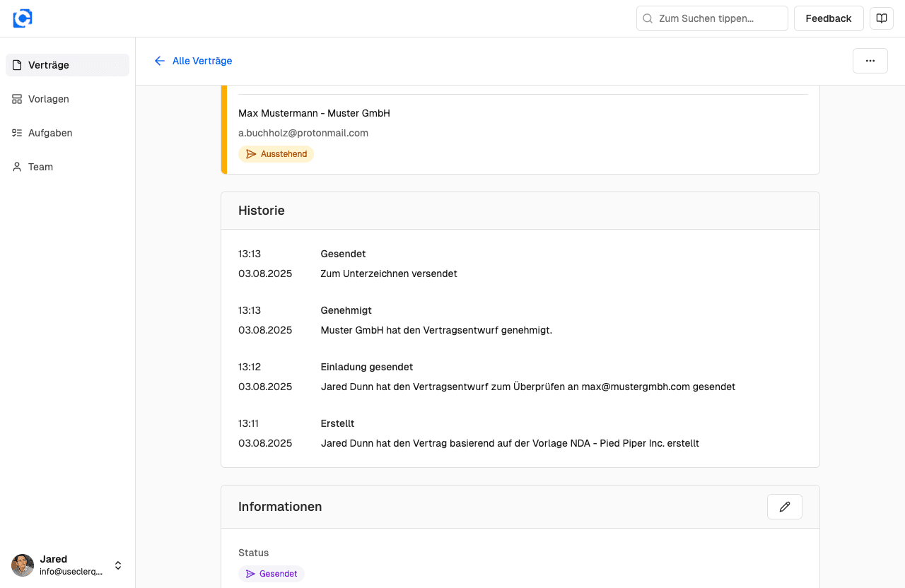Click the Vorlagen template icon

click(x=17, y=99)
